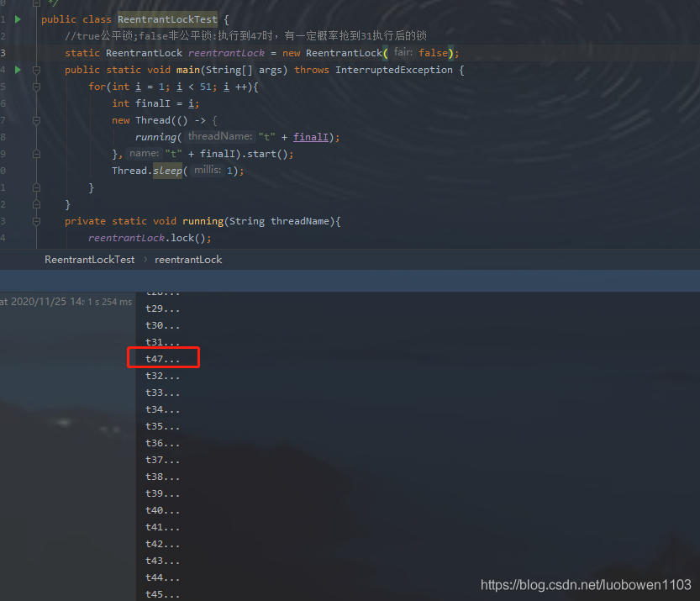Click console output line t39...
The width and height of the screenshot is (700, 601).
[x=162, y=494]
